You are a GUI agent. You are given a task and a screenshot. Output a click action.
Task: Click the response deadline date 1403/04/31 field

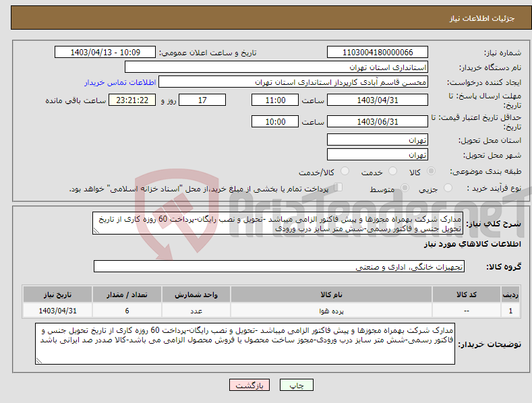pyautogui.click(x=378, y=100)
